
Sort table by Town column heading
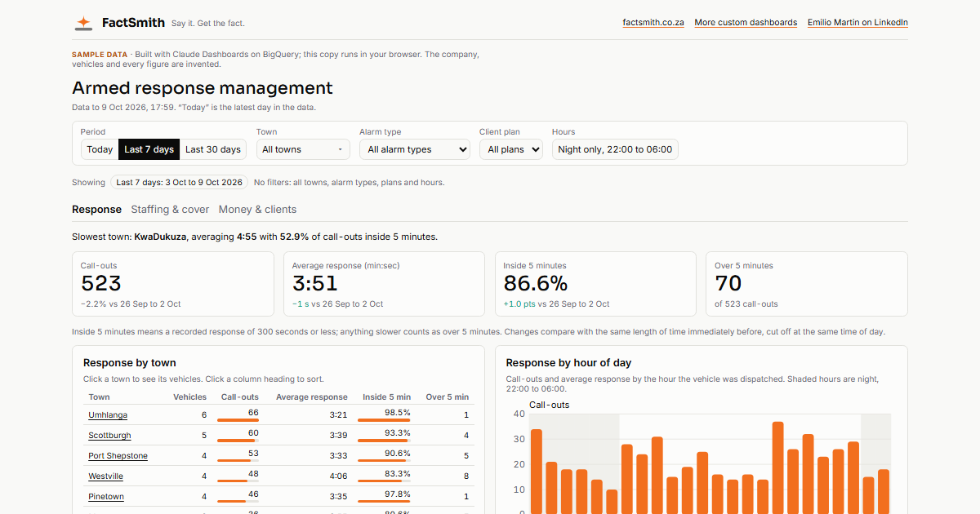99,397
